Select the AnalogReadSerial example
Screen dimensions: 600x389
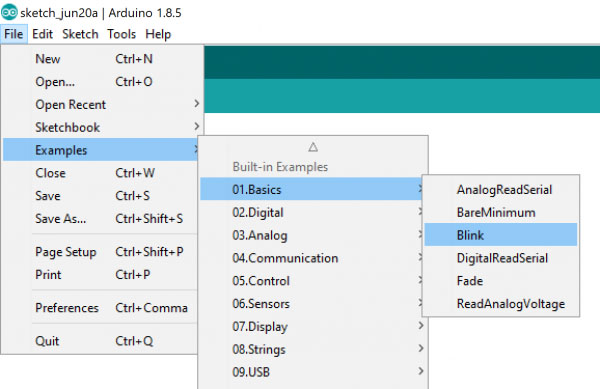(501, 189)
